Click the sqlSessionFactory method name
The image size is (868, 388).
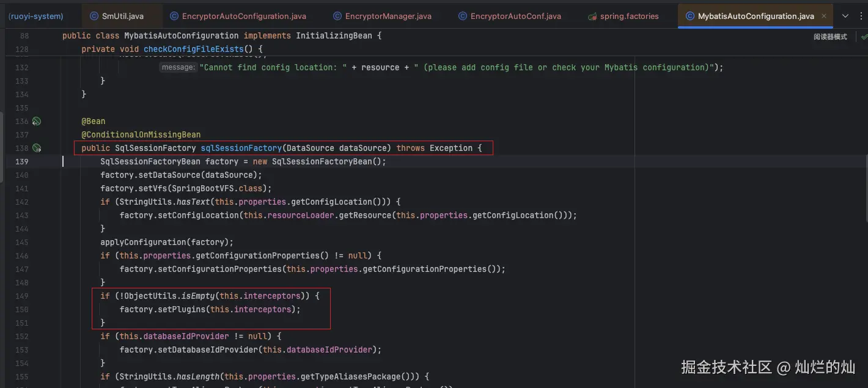coord(241,148)
